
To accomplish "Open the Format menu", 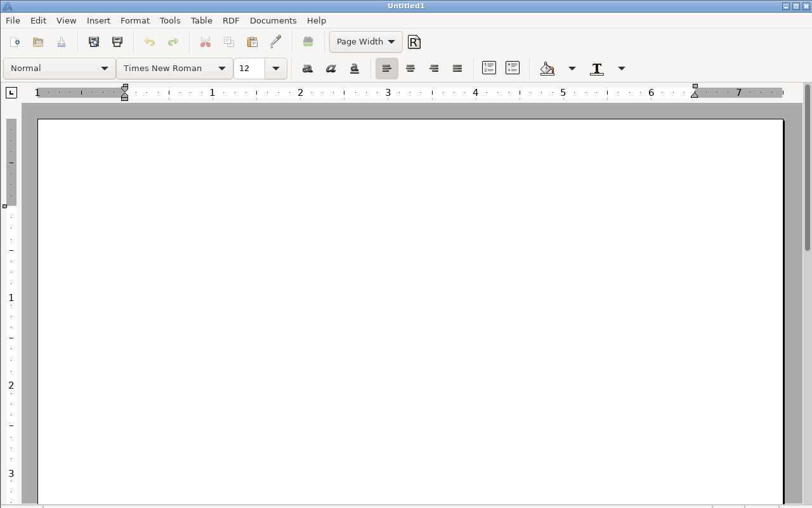I will coord(135,20).
